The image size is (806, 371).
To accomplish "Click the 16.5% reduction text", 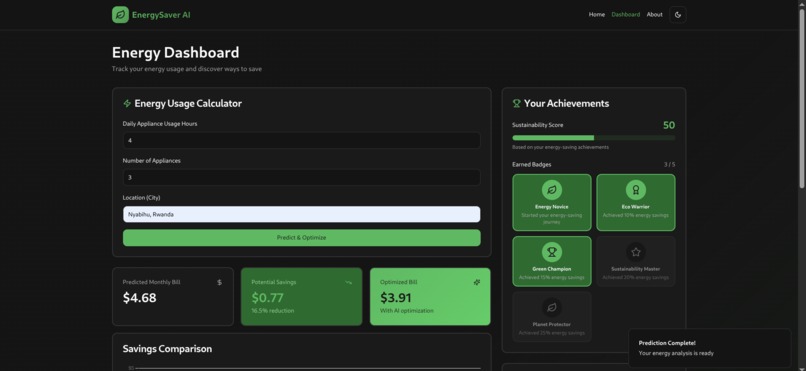I will [x=272, y=311].
